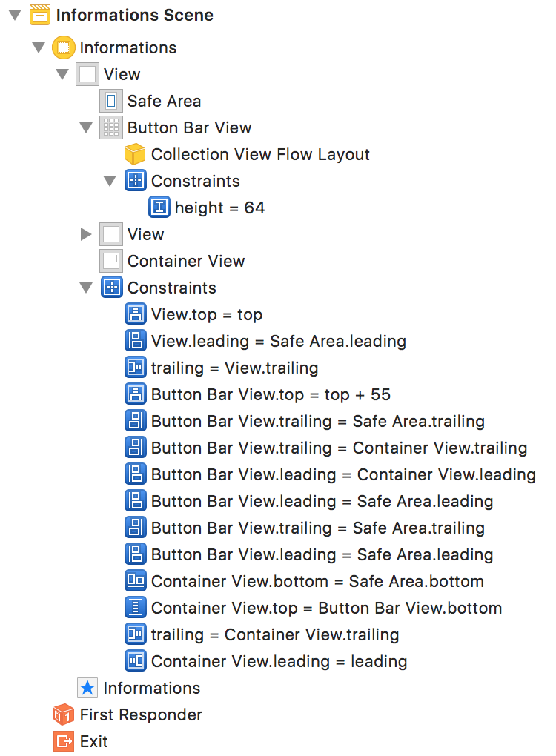Select the height = 64 constraint icon
The height and width of the screenshot is (756, 556).
tap(159, 208)
